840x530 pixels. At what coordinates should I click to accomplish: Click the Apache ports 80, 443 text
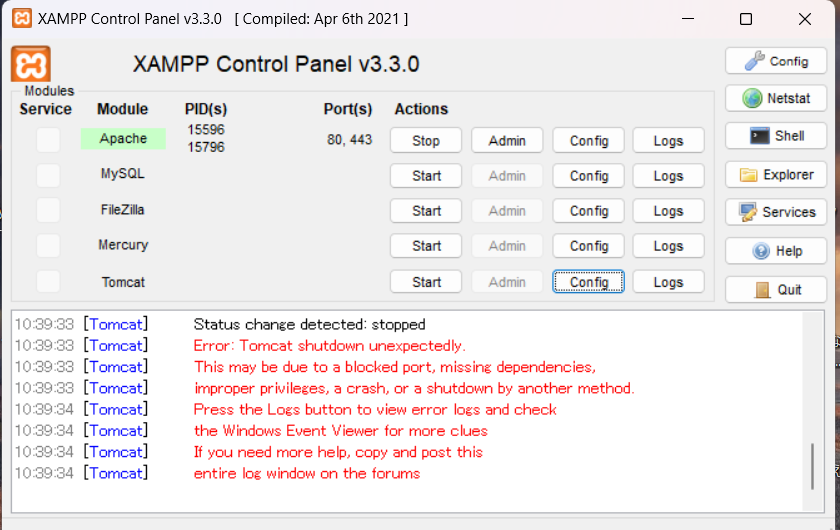tap(349, 140)
